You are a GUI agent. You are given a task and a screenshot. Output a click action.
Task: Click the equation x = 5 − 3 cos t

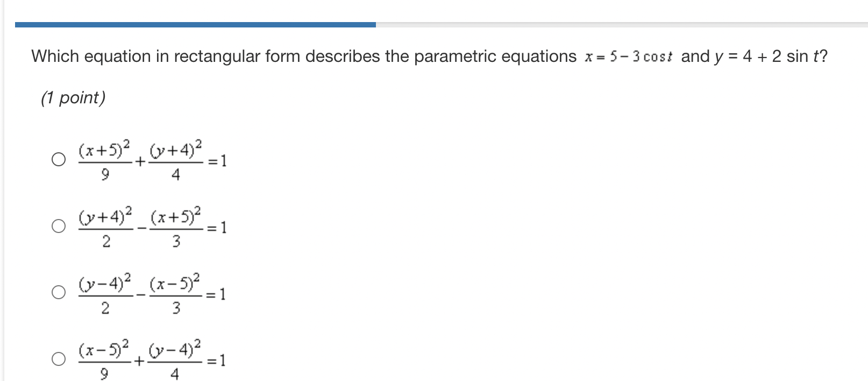tap(627, 56)
